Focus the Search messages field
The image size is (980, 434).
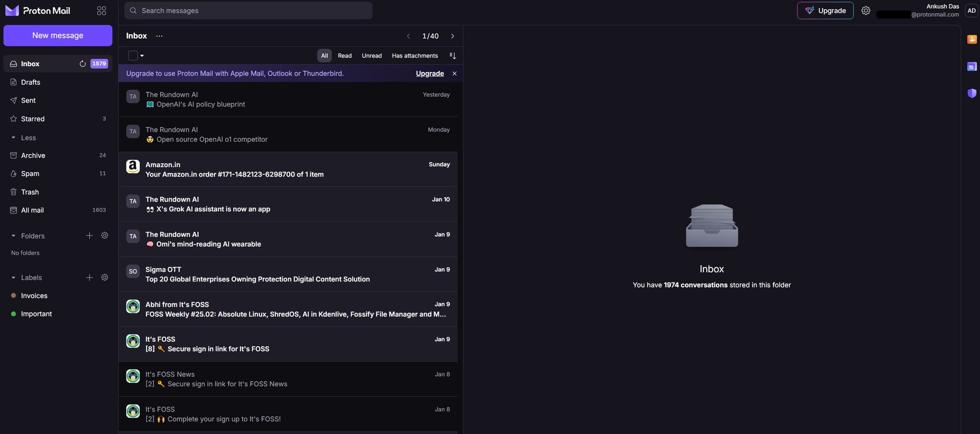248,11
